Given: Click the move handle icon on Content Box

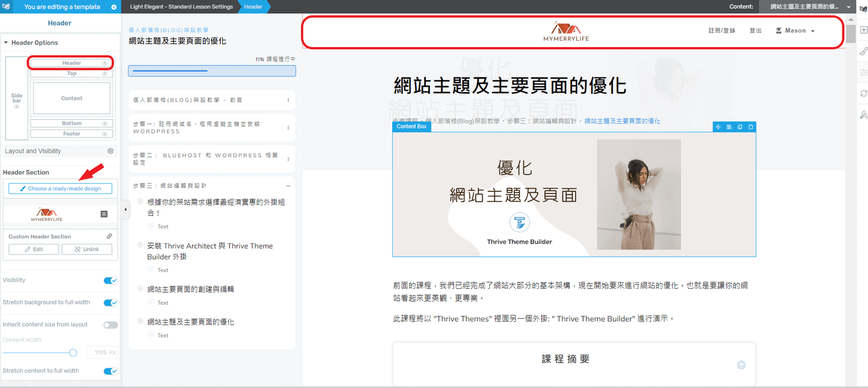Looking at the screenshot, I should (718, 127).
